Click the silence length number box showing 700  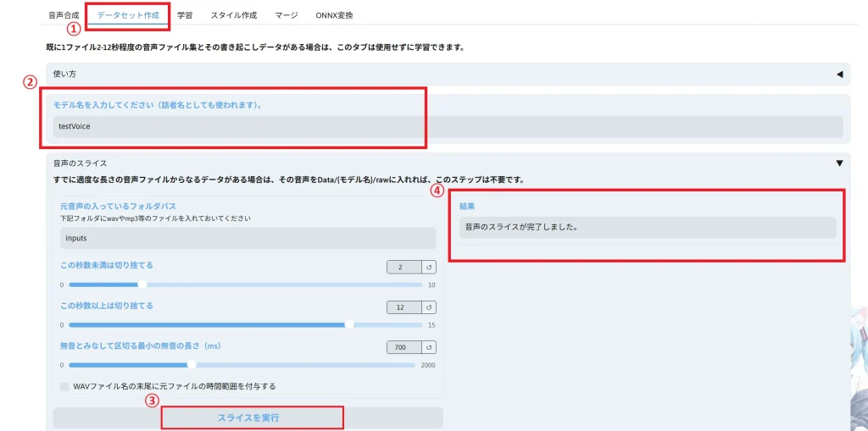(403, 347)
